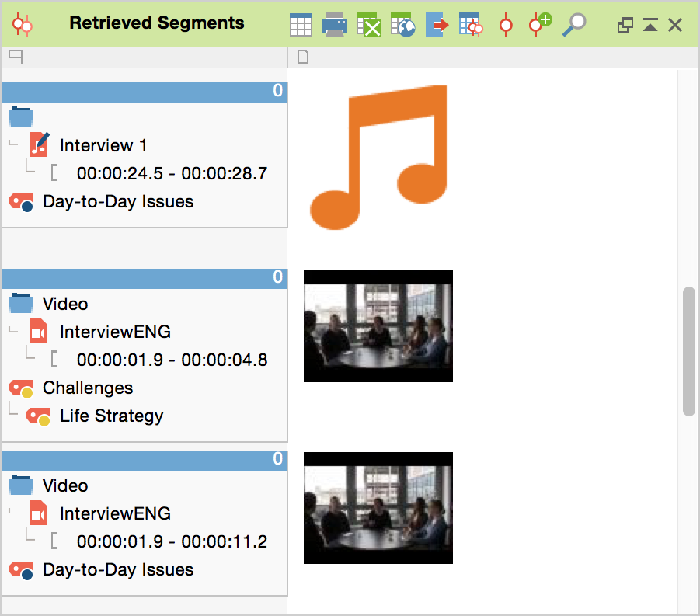Click the code with new code icon
The height and width of the screenshot is (616, 700).
539,25
